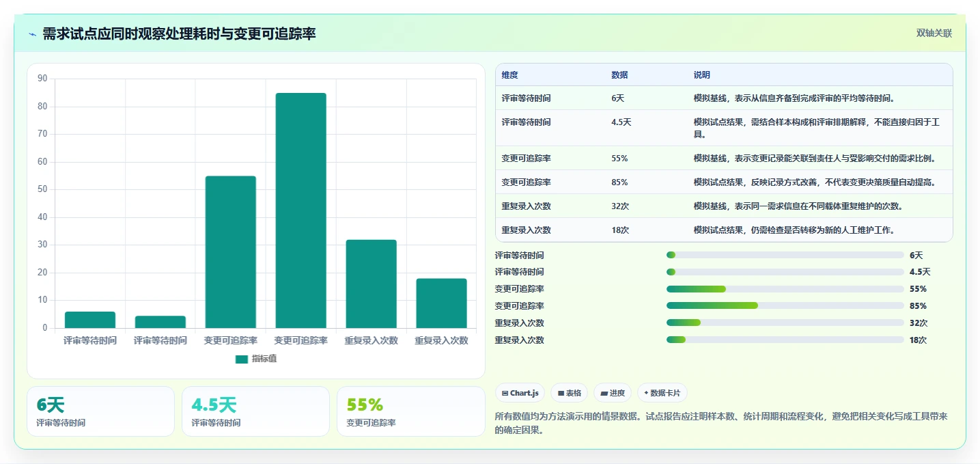
Task: Click the 变更可追踪率 label in the 85% table row
Action: [x=527, y=182]
